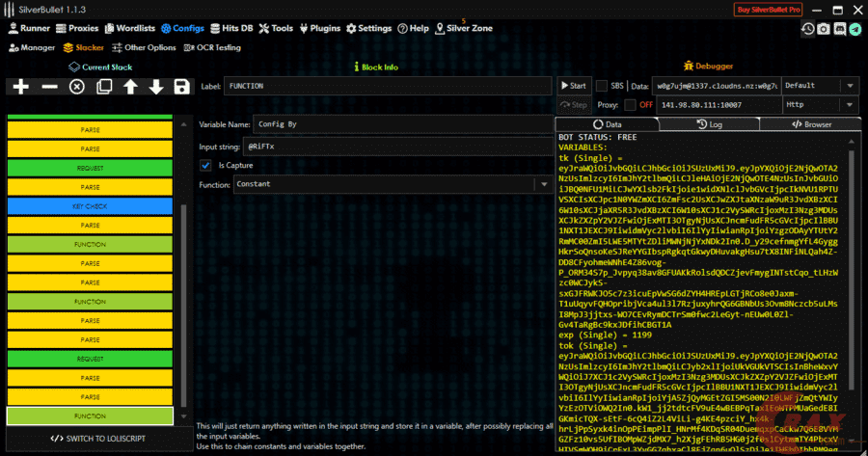Switch to the Log tab in debugger
Image resolution: width=868 pixels, height=456 pixels.
(709, 124)
